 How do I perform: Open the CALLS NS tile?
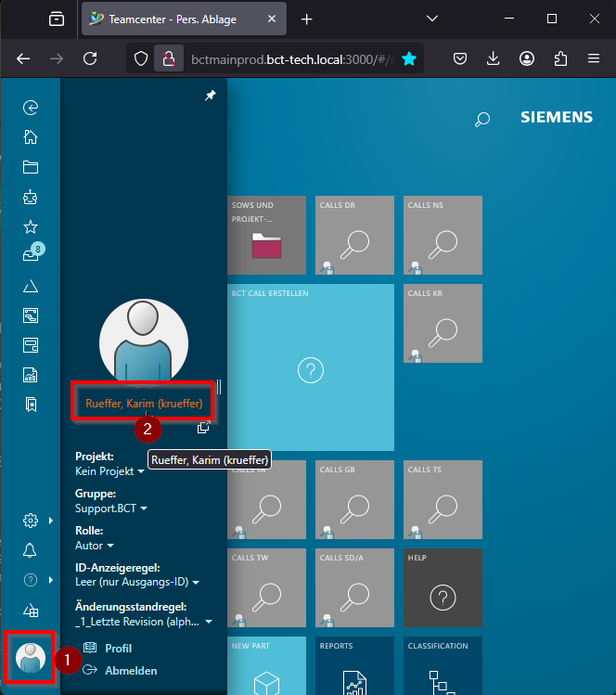(443, 235)
